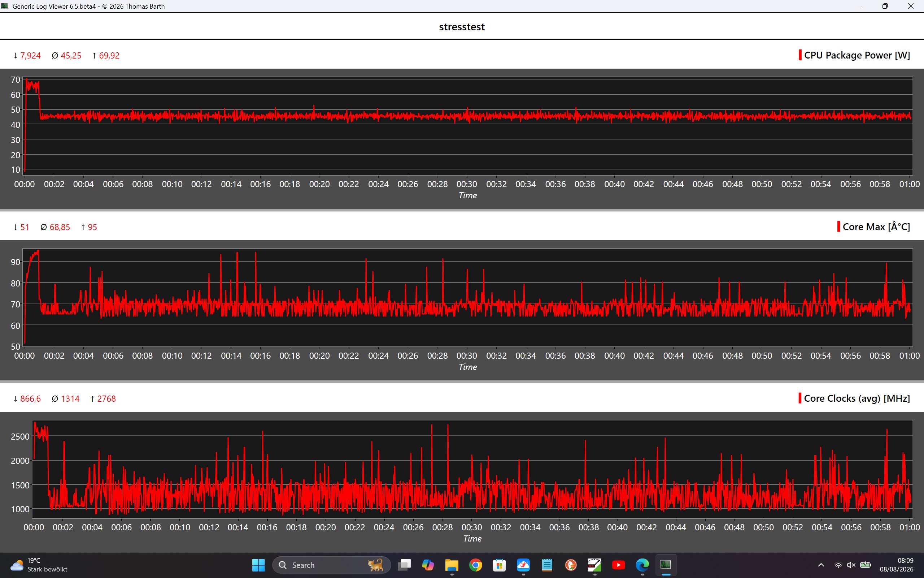Image resolution: width=924 pixels, height=578 pixels.
Task: Close the Generic Log Viewer window
Action: [x=911, y=6]
